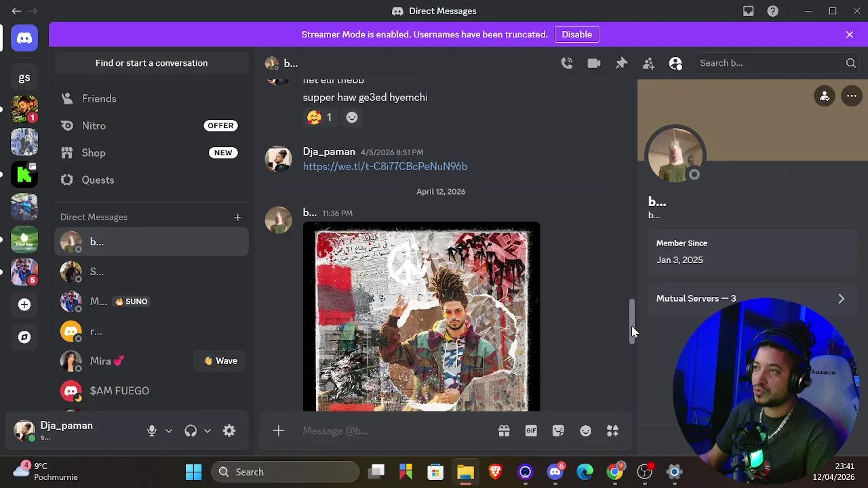Add friends to DM icon
The image size is (868, 488).
click(648, 63)
